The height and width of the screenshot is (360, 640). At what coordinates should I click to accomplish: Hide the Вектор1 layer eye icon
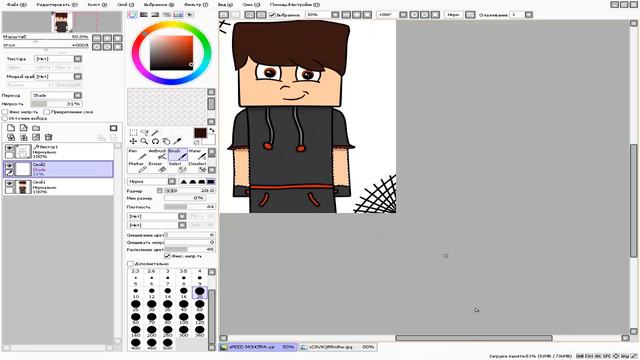point(9,148)
